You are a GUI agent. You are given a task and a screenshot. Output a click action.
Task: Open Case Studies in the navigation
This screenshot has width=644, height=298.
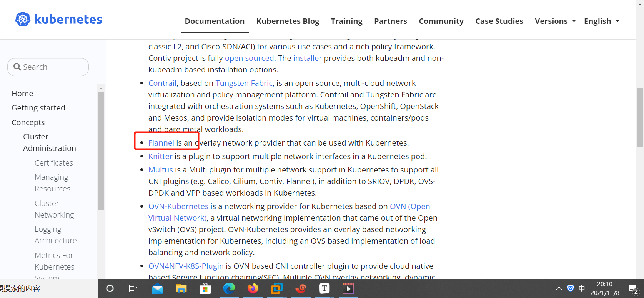499,21
